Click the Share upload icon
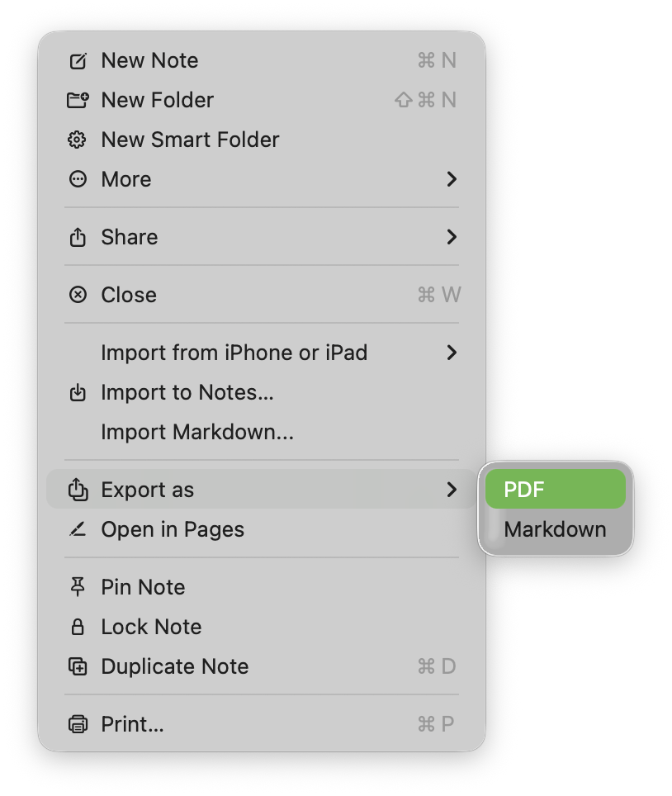 78,237
